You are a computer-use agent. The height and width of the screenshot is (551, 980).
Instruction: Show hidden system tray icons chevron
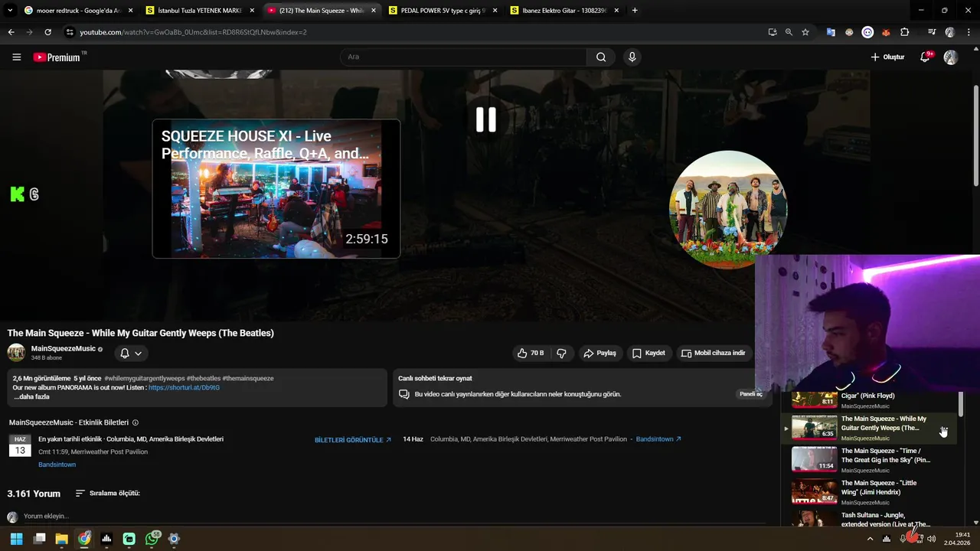coord(870,539)
